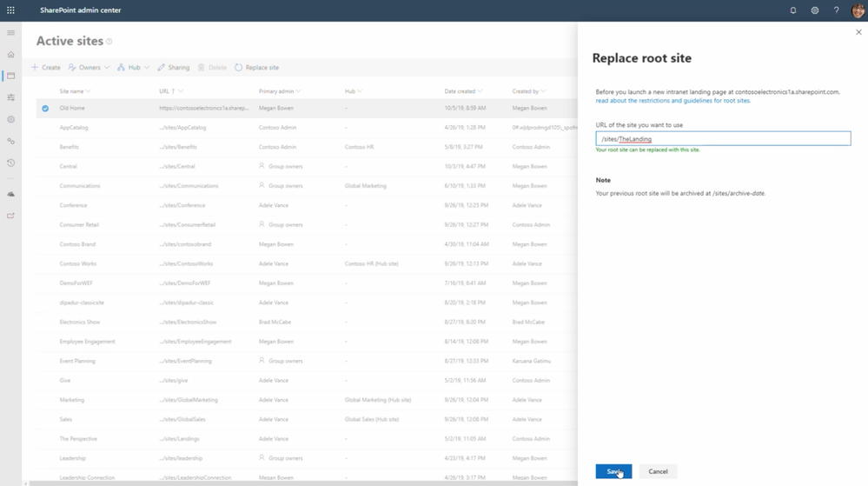Open the root site restrictions and guidelines link

[x=673, y=101]
